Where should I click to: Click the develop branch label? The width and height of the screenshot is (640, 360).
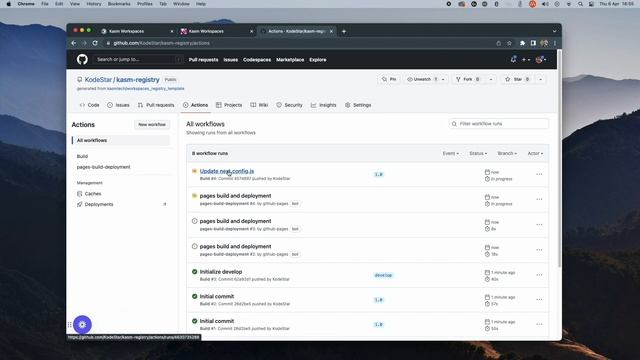point(383,275)
